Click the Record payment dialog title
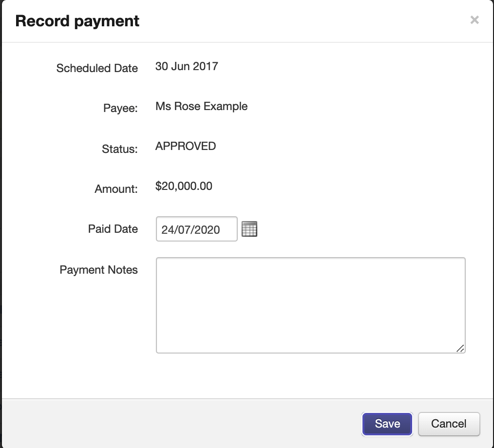494x448 pixels. point(77,21)
